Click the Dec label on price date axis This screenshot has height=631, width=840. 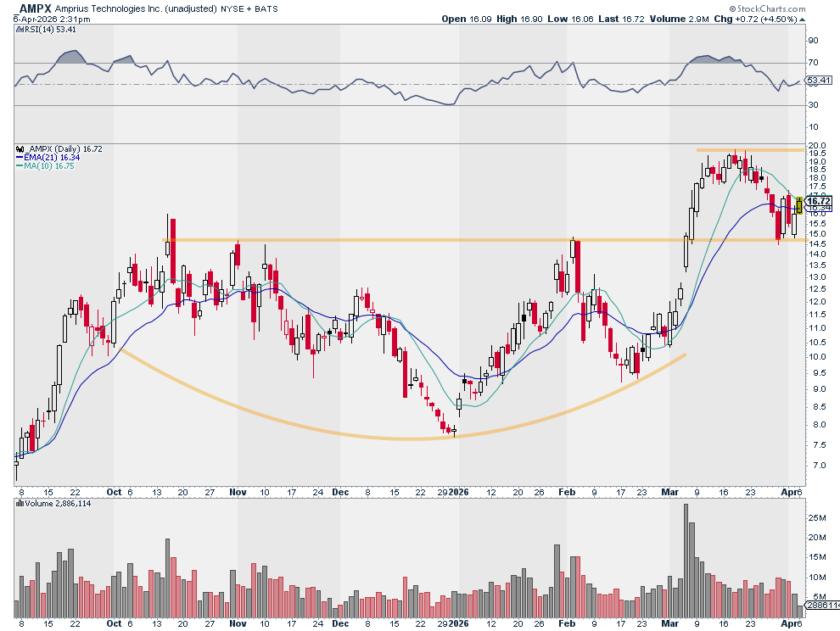[340, 492]
